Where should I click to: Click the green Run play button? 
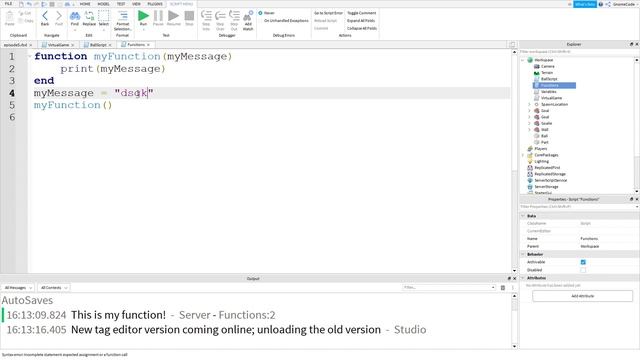click(143, 16)
